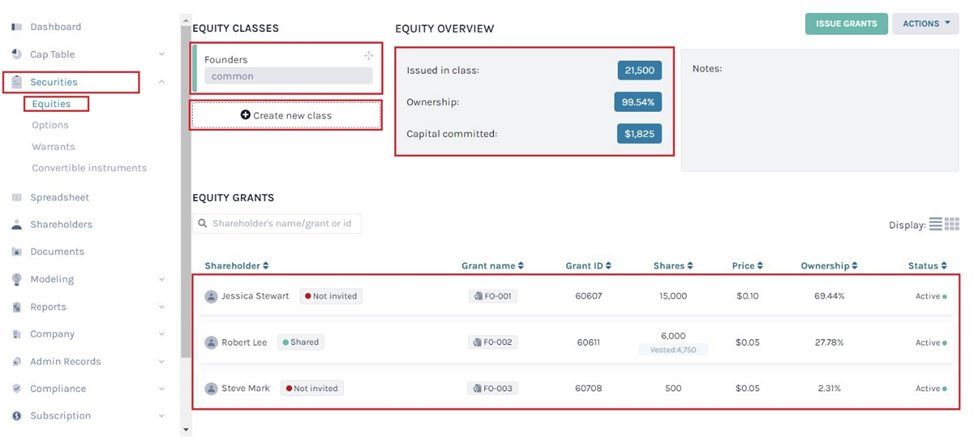Click the Vested:4,750 label
Image resolution: width=974 pixels, height=443 pixels.
(673, 350)
